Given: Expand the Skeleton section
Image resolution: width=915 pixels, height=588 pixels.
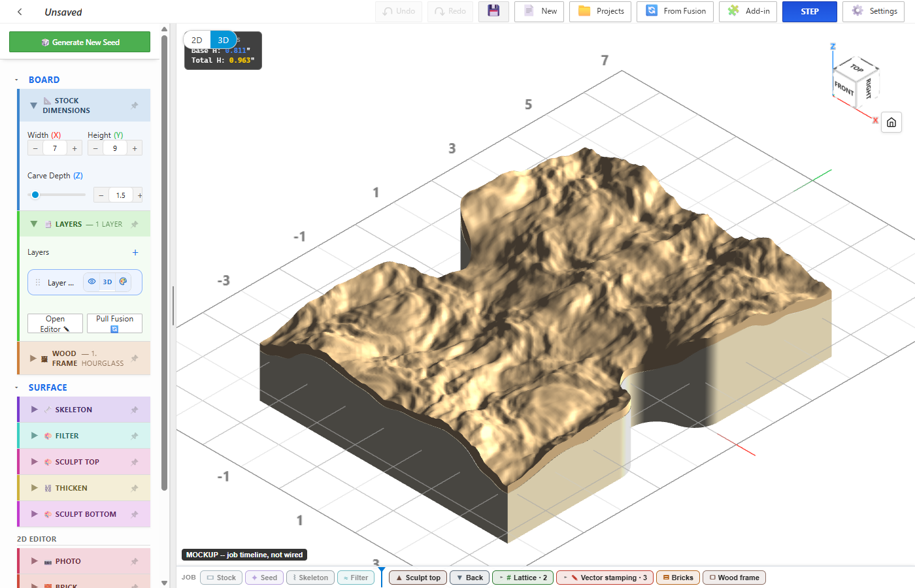Looking at the screenshot, I should (35, 410).
